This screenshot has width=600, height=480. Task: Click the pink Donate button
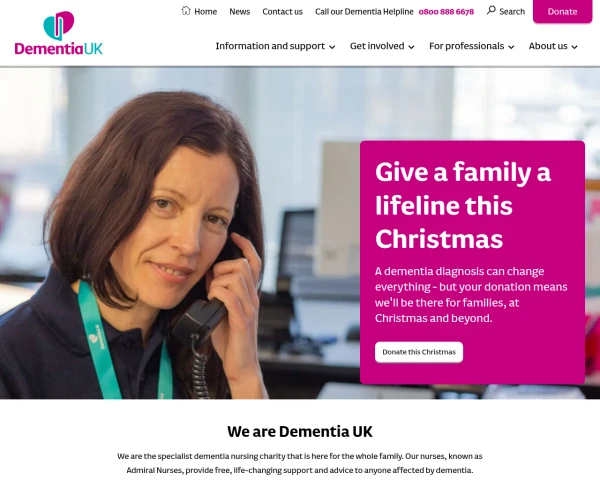[x=562, y=11]
